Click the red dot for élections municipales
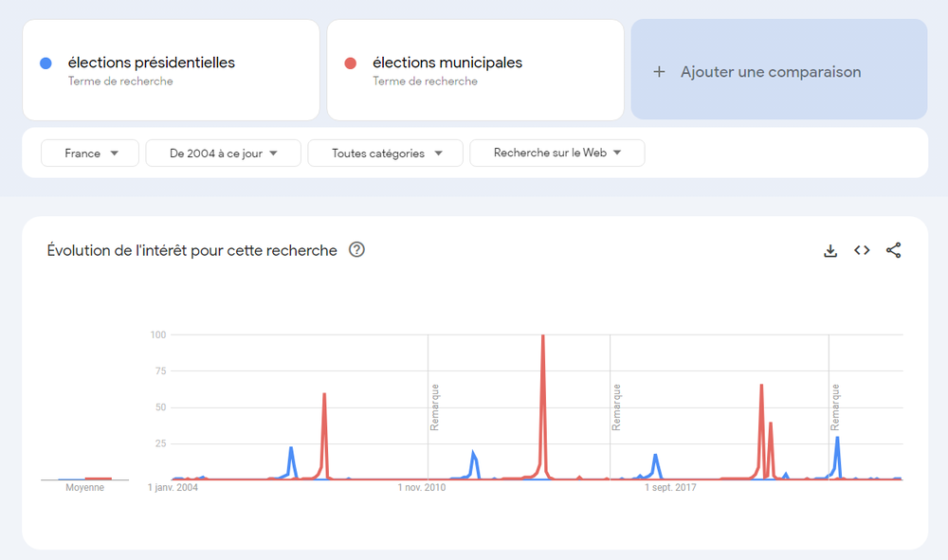The image size is (948, 560). (x=351, y=63)
